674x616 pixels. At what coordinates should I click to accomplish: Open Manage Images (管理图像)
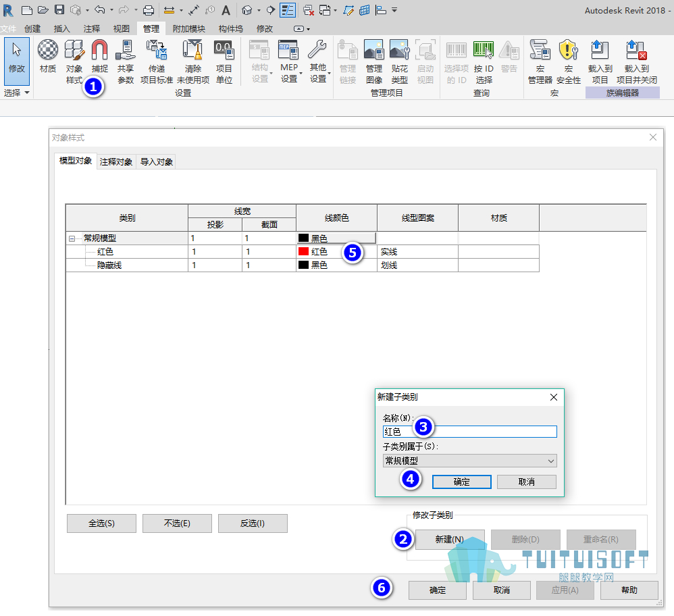[x=374, y=61]
